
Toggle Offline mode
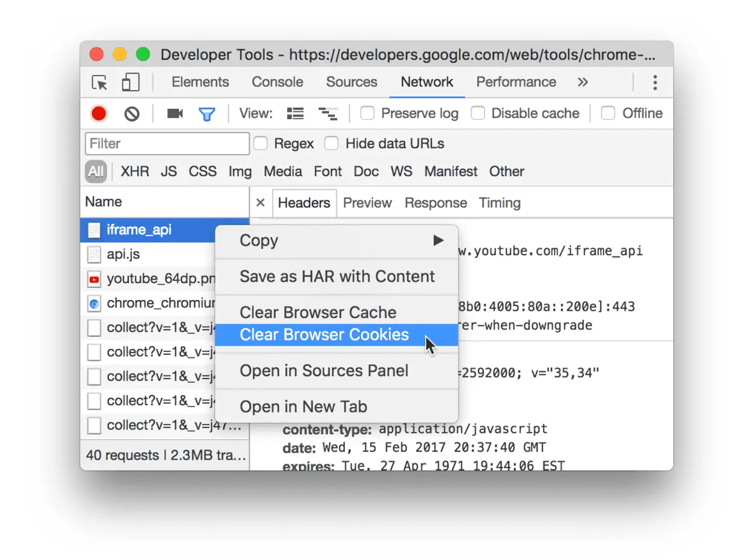click(x=607, y=113)
